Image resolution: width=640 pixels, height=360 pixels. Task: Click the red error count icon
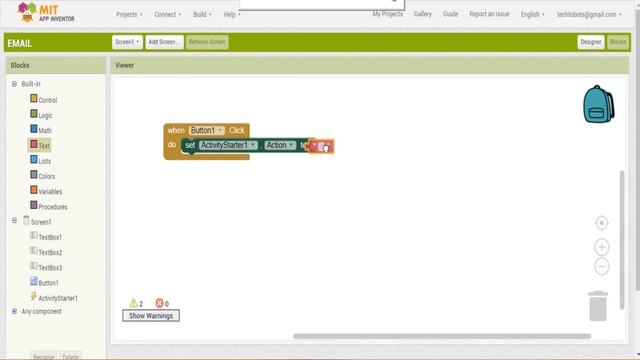[x=159, y=303]
